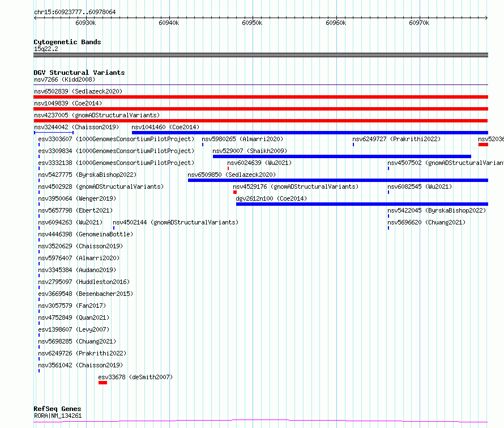Click nsv529007 (Shaikh2009) label
Image resolution: width=504 pixels, height=428 pixels.
click(x=250, y=151)
